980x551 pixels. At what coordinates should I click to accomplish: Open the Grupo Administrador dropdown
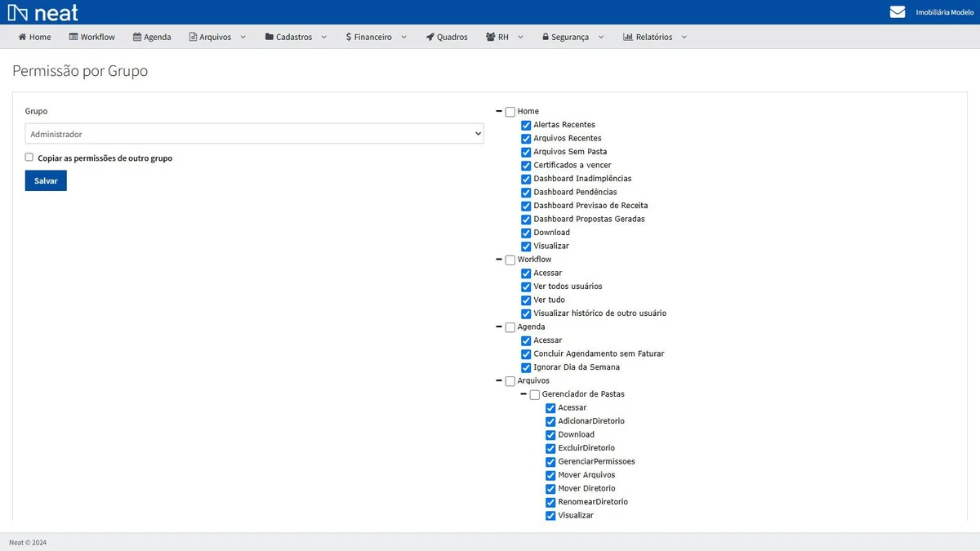coord(254,134)
